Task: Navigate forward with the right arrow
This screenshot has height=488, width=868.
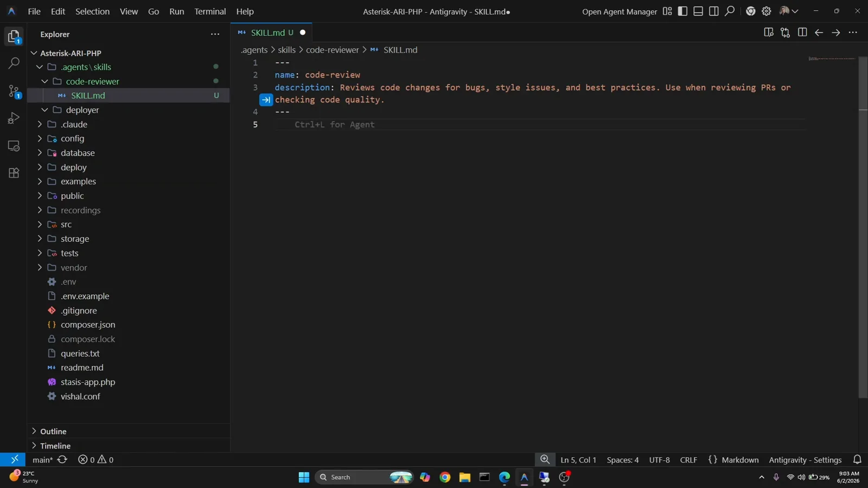Action: pyautogui.click(x=836, y=33)
